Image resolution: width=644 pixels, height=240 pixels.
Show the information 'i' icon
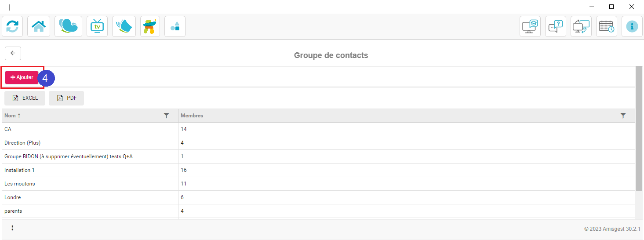coord(632,26)
